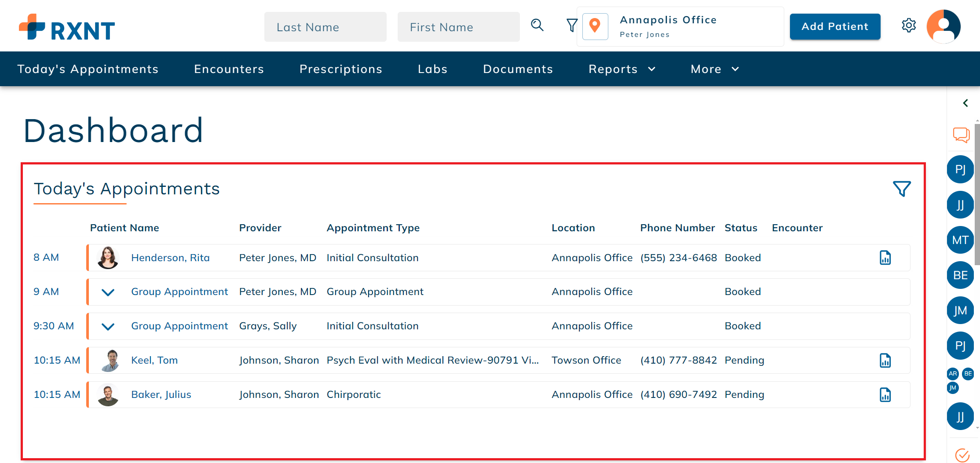Open encounter chart icon for Henderson, Rita
The height and width of the screenshot is (463, 980).
coord(885,258)
